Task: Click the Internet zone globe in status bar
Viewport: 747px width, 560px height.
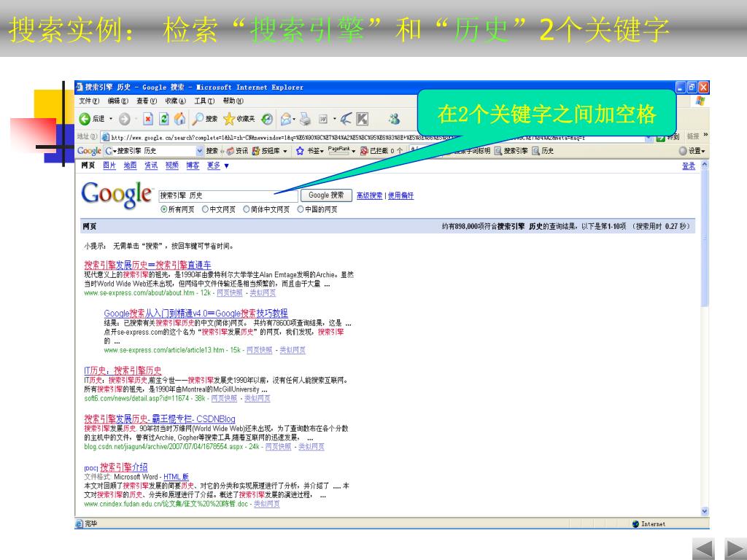Action: 635,524
